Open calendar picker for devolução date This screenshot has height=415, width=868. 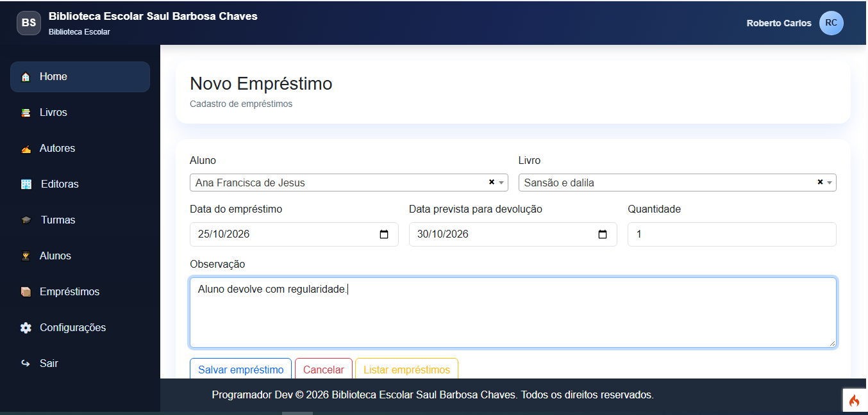603,234
